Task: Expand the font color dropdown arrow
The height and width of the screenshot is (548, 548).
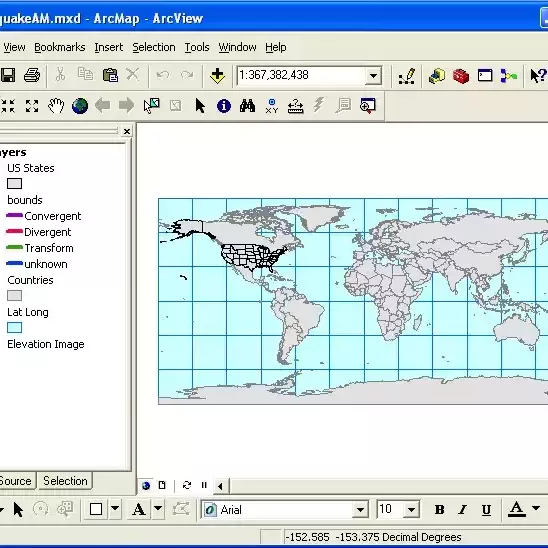Action: pos(536,509)
